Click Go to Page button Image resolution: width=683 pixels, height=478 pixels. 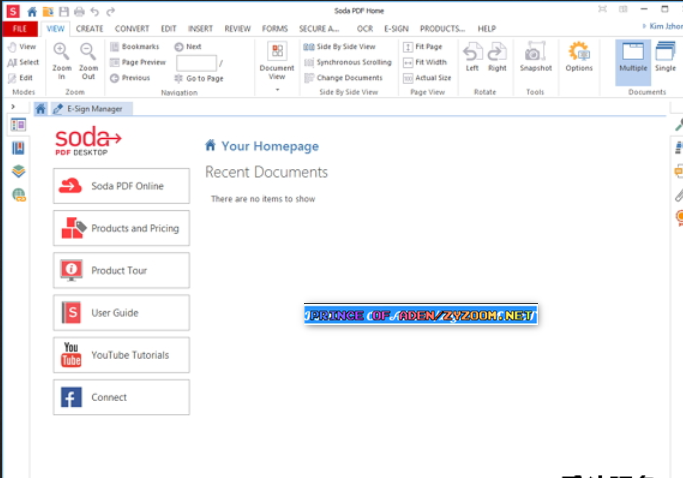point(199,78)
